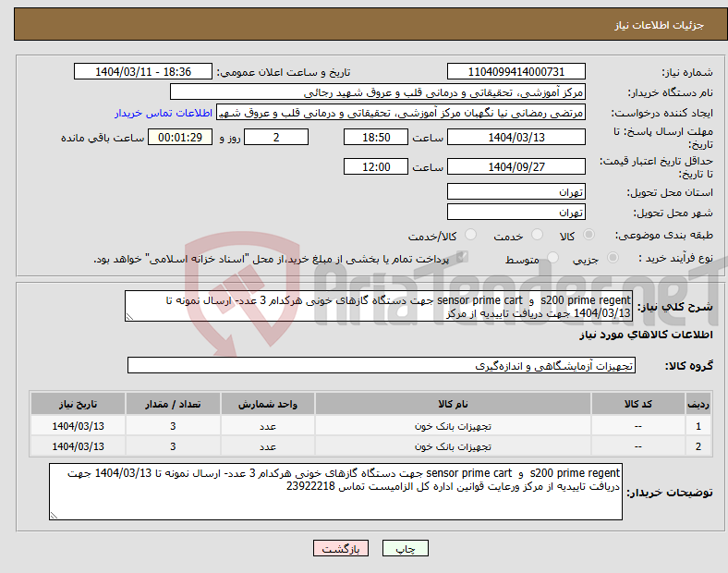Click row 1 item name تجهیزات بانک خون
This screenshot has height=573, width=728.
pos(453,426)
